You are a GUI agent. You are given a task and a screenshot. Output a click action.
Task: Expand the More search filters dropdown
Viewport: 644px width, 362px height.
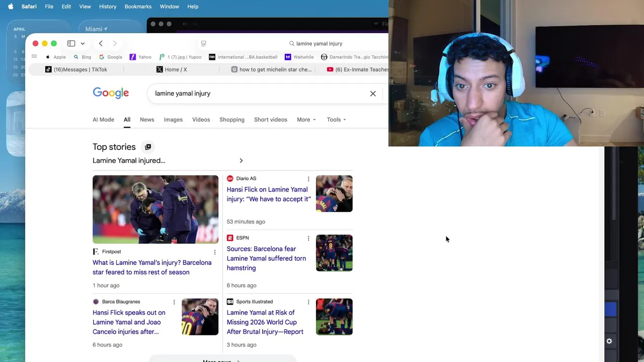[306, 120]
